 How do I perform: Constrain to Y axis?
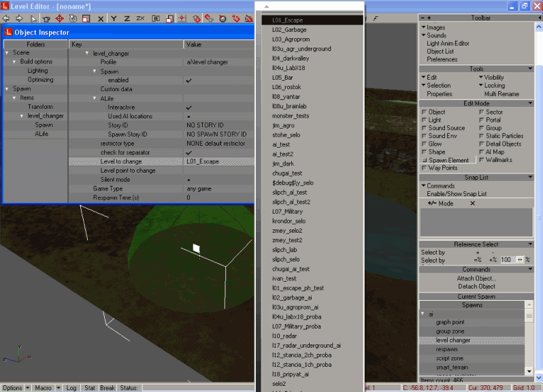pos(114,18)
